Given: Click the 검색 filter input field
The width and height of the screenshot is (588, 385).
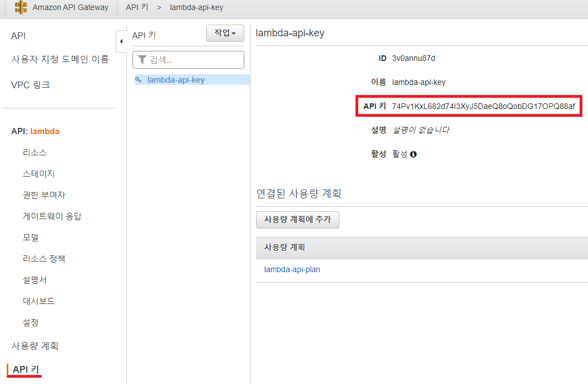Looking at the screenshot, I should (x=188, y=60).
